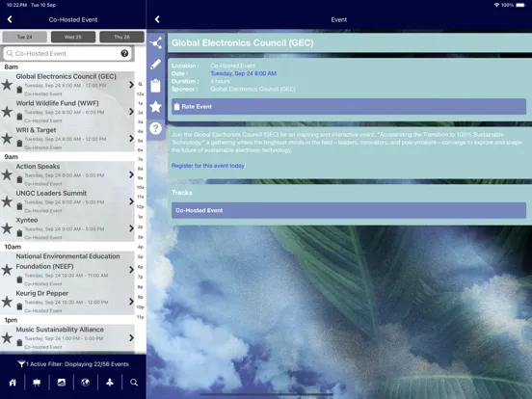This screenshot has height=399, width=532.
Task: Tap clipboard icon on Global Electronics Council row
Action: (19, 90)
